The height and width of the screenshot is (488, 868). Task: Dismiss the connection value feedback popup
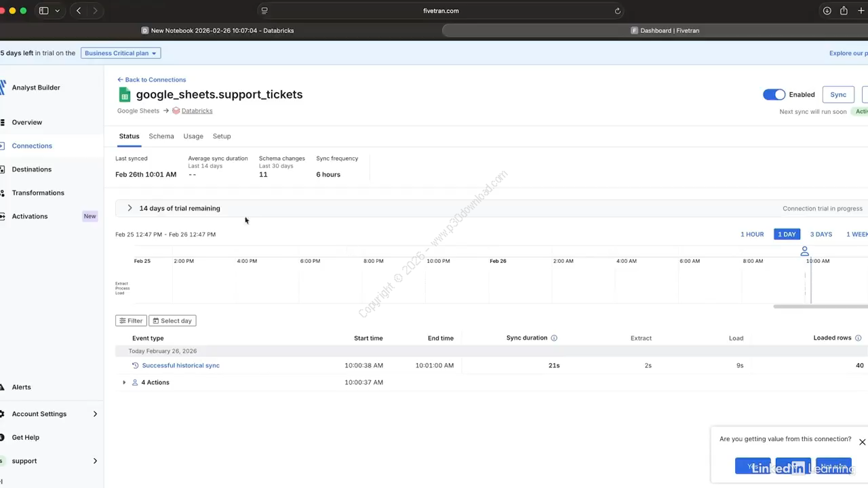click(x=862, y=442)
